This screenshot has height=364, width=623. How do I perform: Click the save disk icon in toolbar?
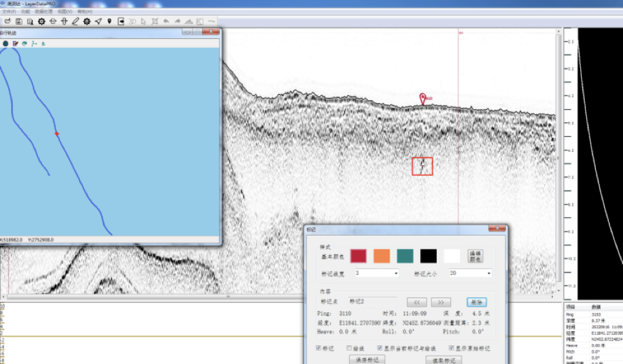[x=19, y=21]
